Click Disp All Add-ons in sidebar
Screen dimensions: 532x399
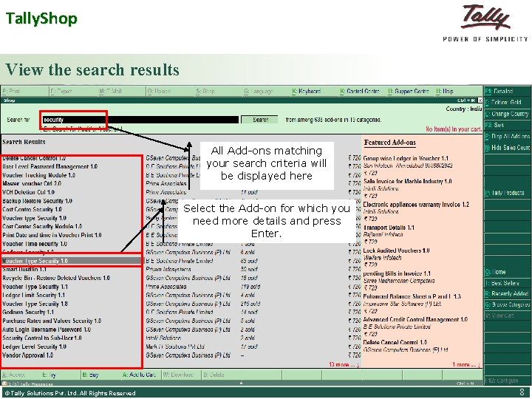pyautogui.click(x=507, y=137)
